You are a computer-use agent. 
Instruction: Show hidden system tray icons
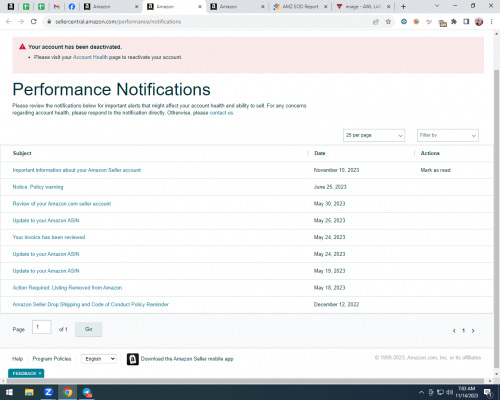(421, 392)
